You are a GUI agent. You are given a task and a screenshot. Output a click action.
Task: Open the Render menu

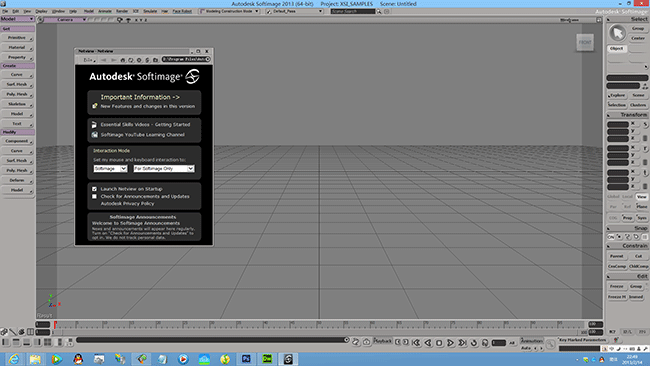click(x=122, y=12)
